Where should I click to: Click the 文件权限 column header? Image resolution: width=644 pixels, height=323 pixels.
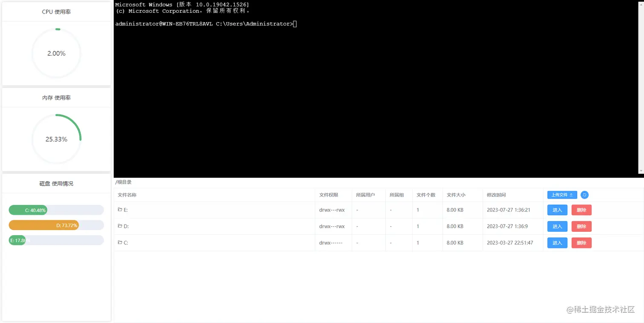(x=329, y=195)
